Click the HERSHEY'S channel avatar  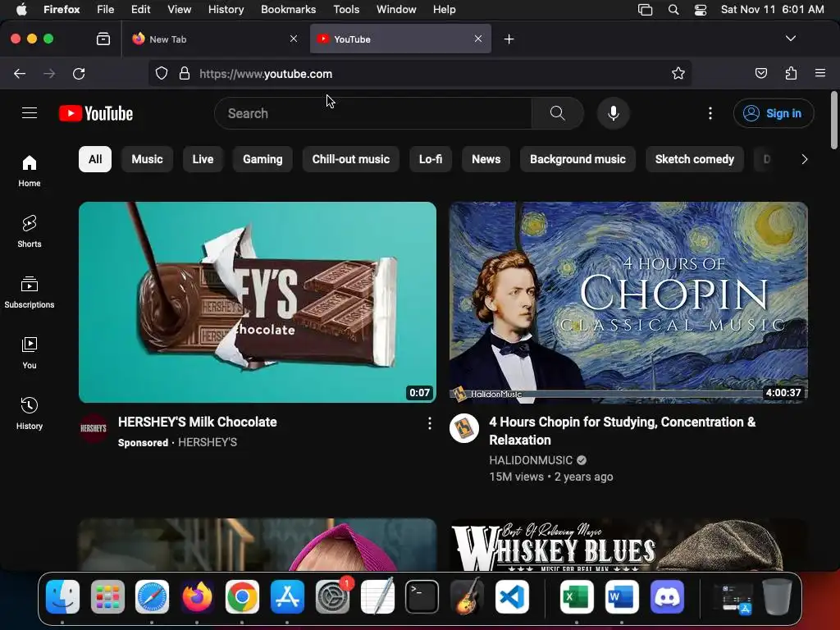pyautogui.click(x=94, y=428)
